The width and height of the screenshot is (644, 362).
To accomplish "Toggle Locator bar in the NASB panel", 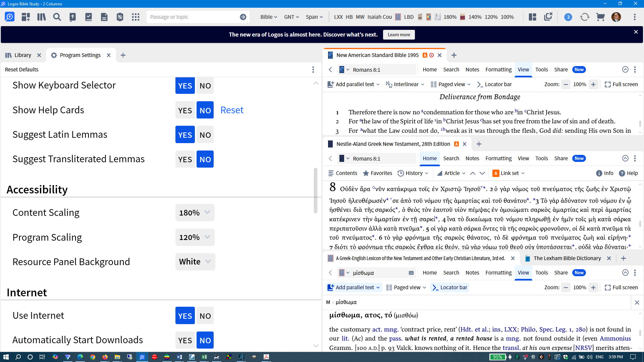I will [x=494, y=84].
